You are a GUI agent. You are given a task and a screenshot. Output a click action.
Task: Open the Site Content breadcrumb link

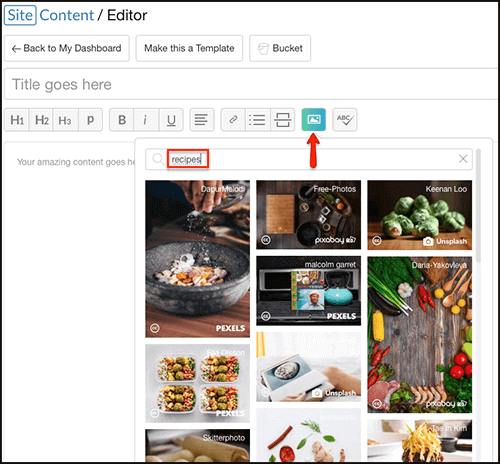tap(49, 15)
